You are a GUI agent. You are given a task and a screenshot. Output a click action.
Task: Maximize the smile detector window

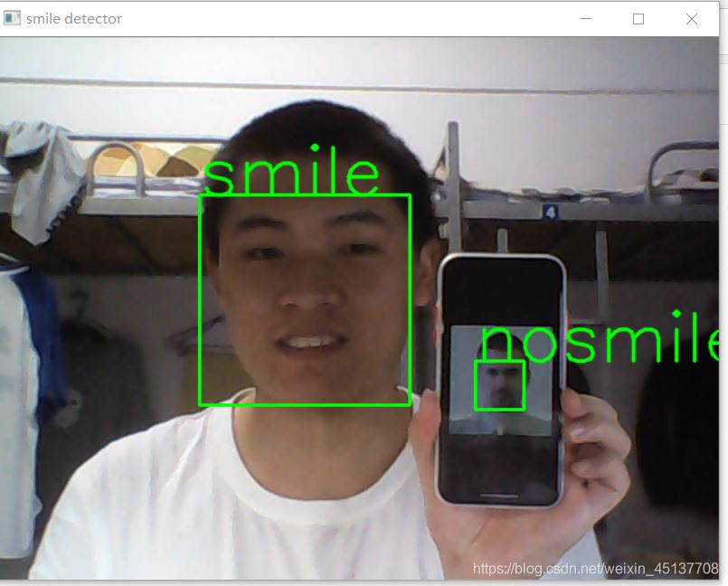[x=638, y=18]
